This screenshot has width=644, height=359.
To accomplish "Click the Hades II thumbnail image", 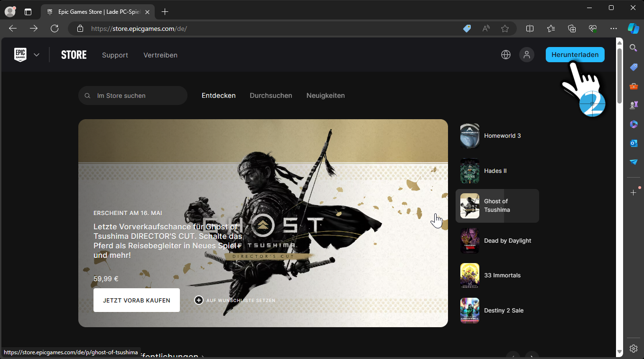I will pyautogui.click(x=470, y=171).
